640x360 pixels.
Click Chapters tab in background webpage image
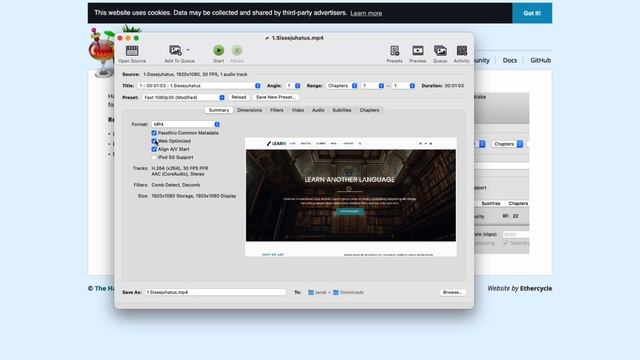point(518,203)
